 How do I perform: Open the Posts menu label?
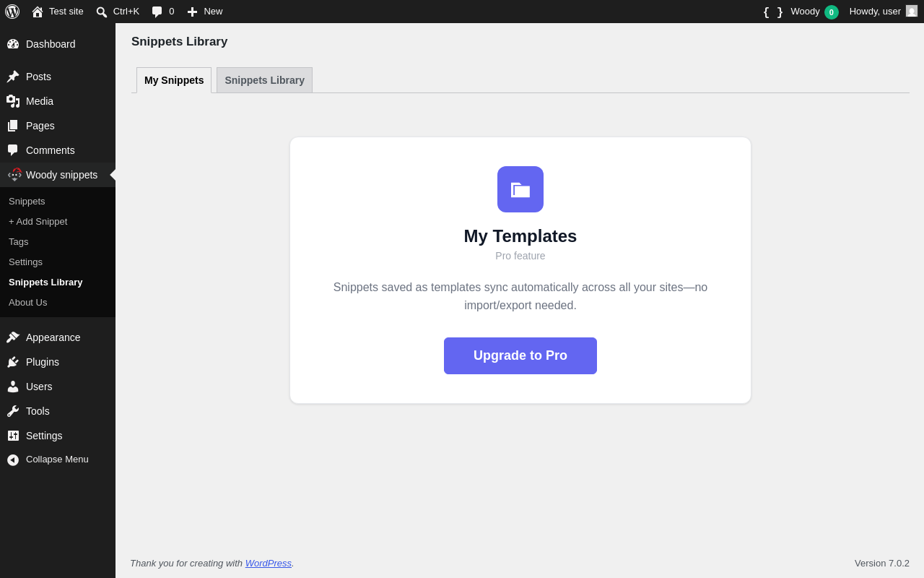pyautogui.click(x=38, y=77)
